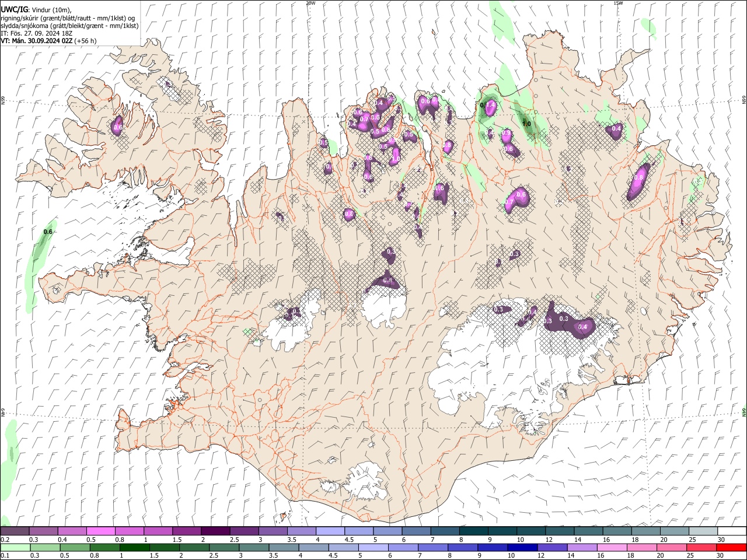Screen dimensions: 747x560
Task: Select the bright pink 0.5 snow swatch
Action: (x=100, y=531)
